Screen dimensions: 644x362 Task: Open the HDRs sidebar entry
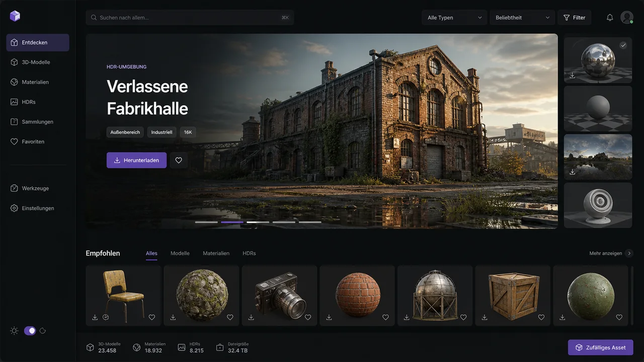coord(38,102)
